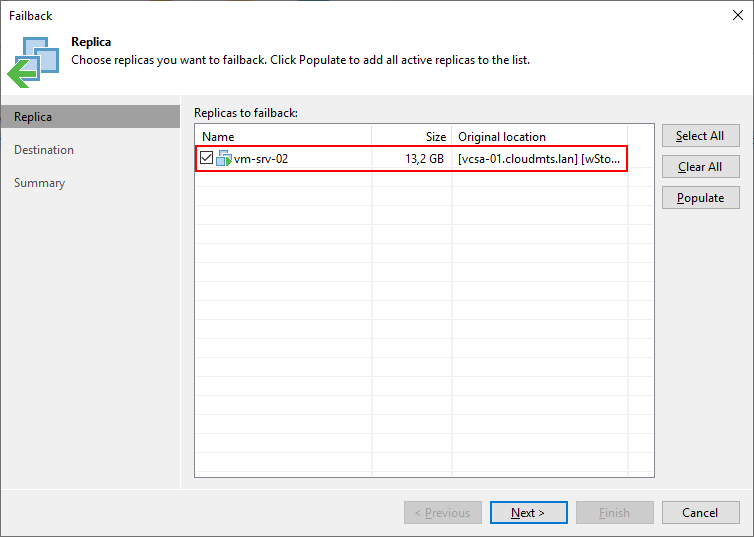Click the Previous button
This screenshot has width=754, height=537.
click(442, 513)
